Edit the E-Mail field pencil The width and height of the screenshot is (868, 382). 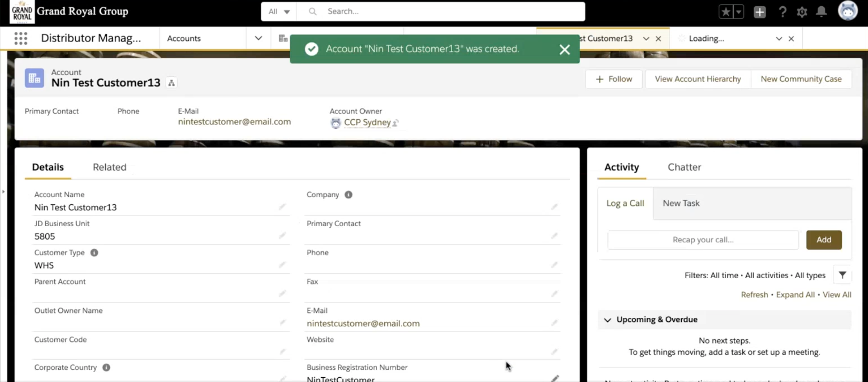(x=554, y=323)
